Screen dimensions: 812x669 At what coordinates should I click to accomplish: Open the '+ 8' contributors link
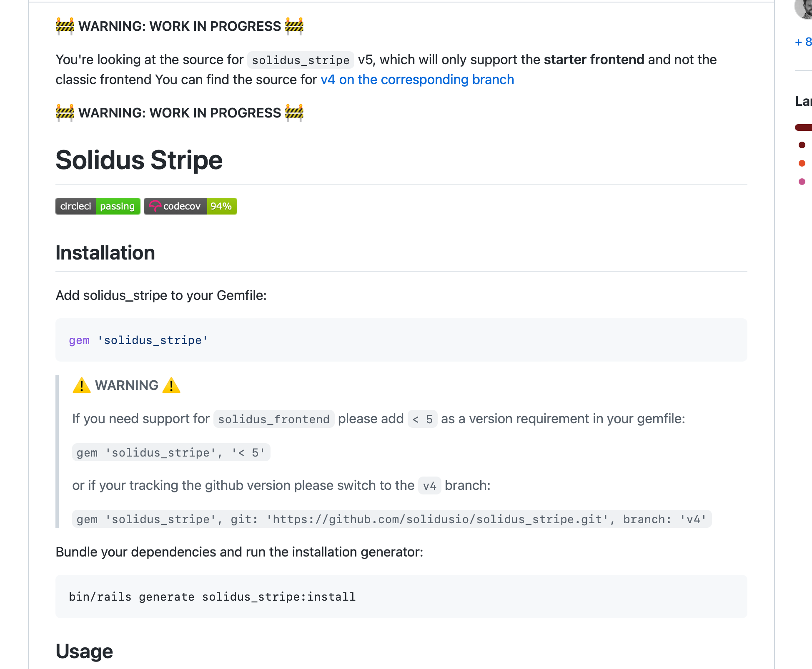[803, 42]
